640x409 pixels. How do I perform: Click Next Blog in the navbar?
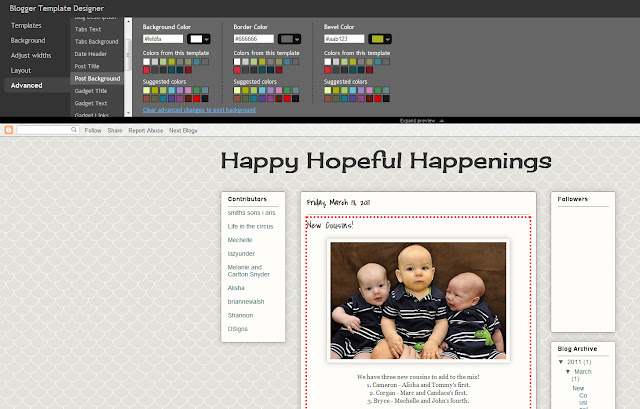pos(183,130)
